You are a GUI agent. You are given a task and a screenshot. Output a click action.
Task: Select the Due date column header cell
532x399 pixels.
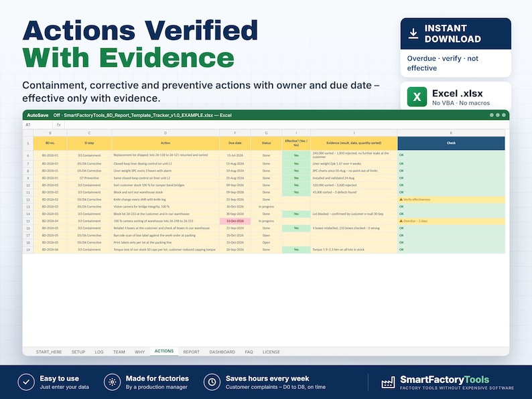coord(235,143)
